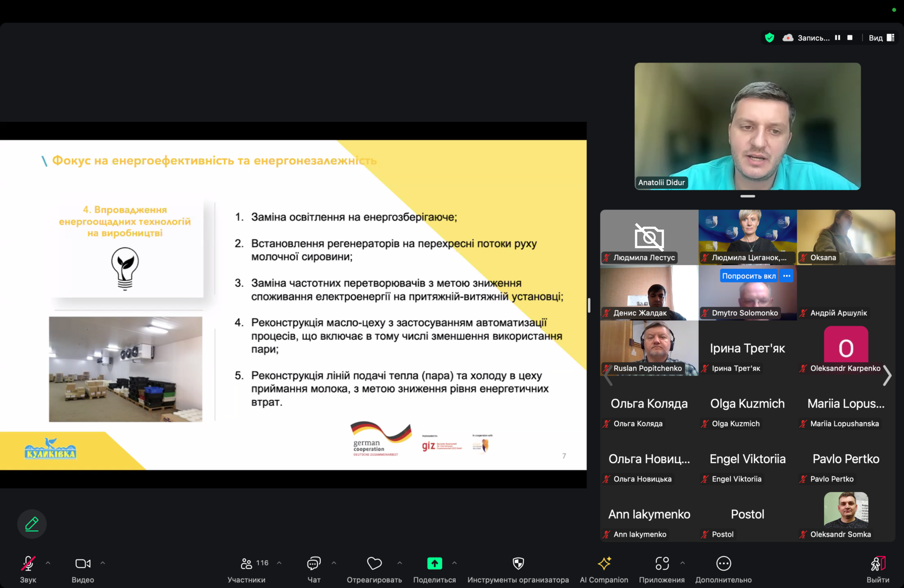
Task: Open the annotation pencil tool
Action: point(32,524)
